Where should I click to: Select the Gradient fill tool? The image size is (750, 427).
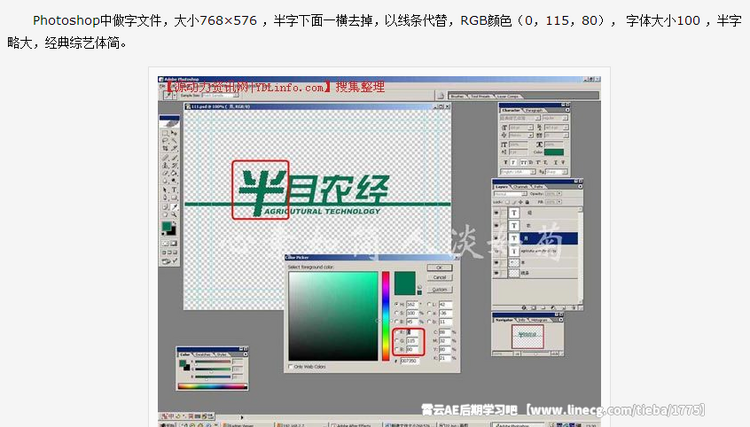click(174, 173)
